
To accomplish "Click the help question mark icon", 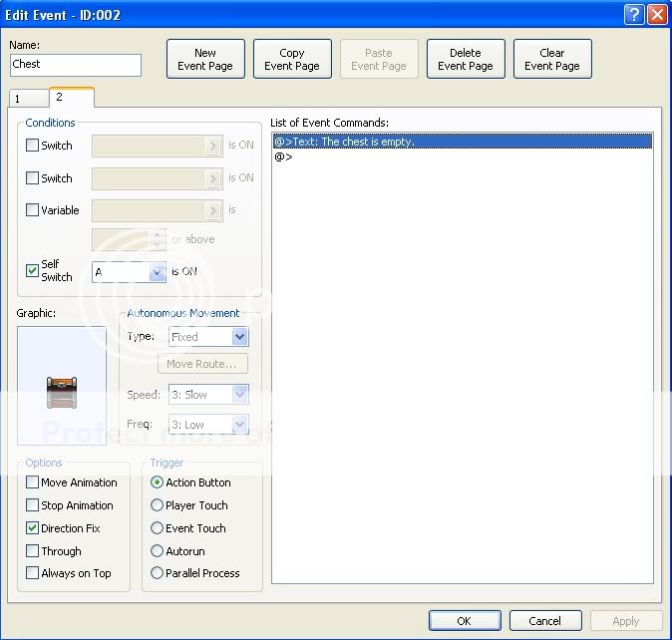I will click(635, 14).
